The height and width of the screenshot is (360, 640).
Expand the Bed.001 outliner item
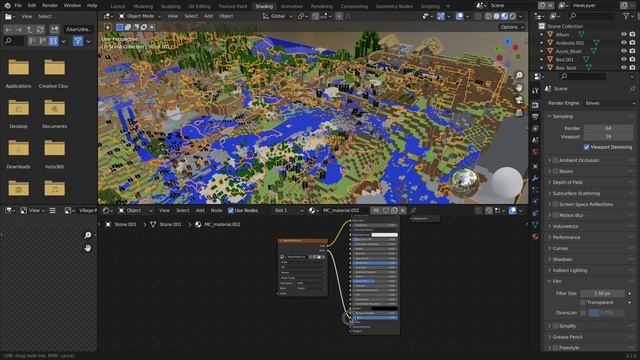[x=542, y=60]
